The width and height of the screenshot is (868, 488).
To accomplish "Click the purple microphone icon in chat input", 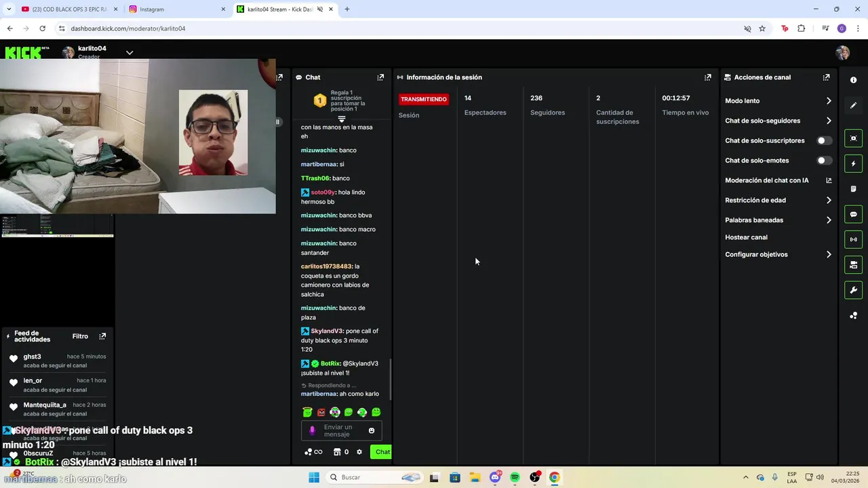I will (x=312, y=430).
